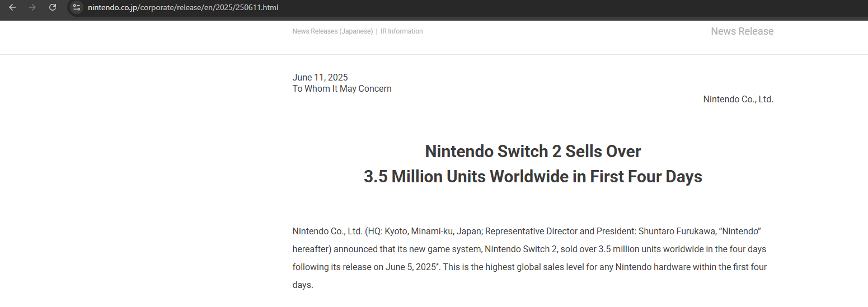Click the line starting with hereafter) announced
868x307 pixels.
tap(529, 249)
